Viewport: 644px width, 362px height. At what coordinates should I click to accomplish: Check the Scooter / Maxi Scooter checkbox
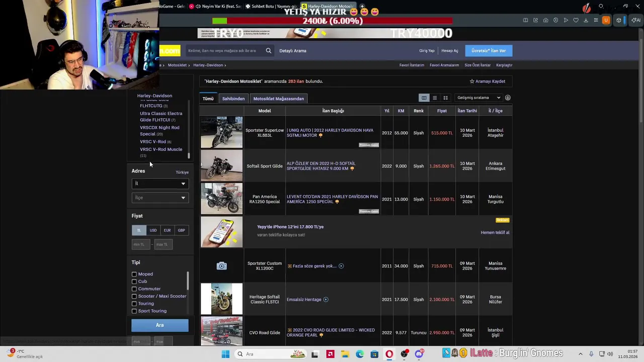[134, 296]
